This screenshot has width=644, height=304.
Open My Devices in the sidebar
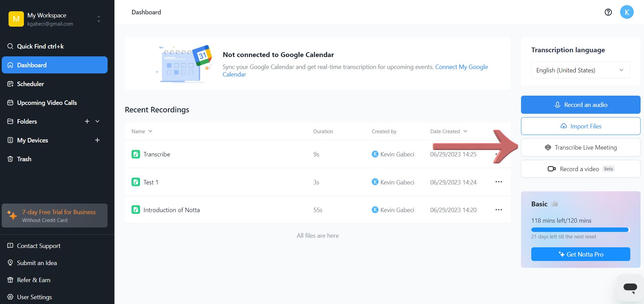[32, 140]
